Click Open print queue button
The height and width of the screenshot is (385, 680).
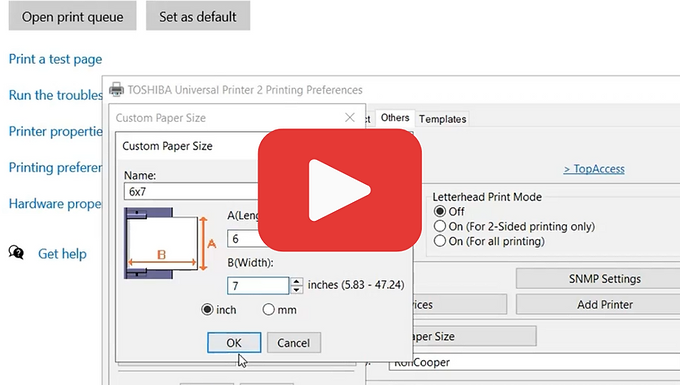click(x=72, y=16)
